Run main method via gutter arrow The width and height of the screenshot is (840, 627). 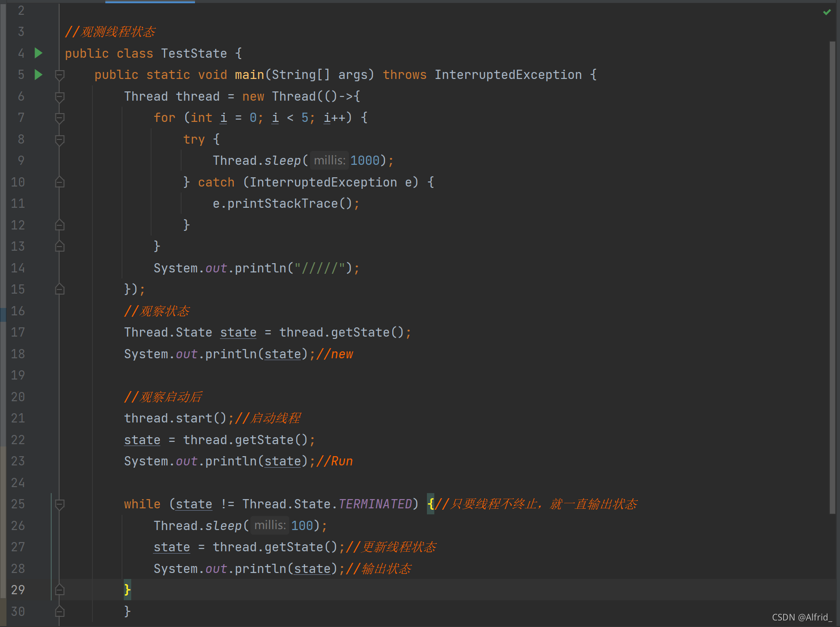pyautogui.click(x=39, y=74)
